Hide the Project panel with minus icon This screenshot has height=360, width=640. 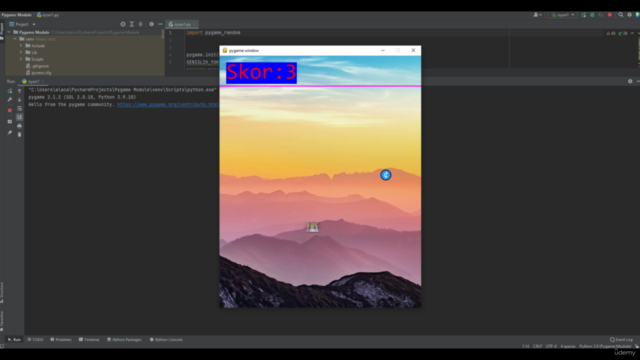160,24
